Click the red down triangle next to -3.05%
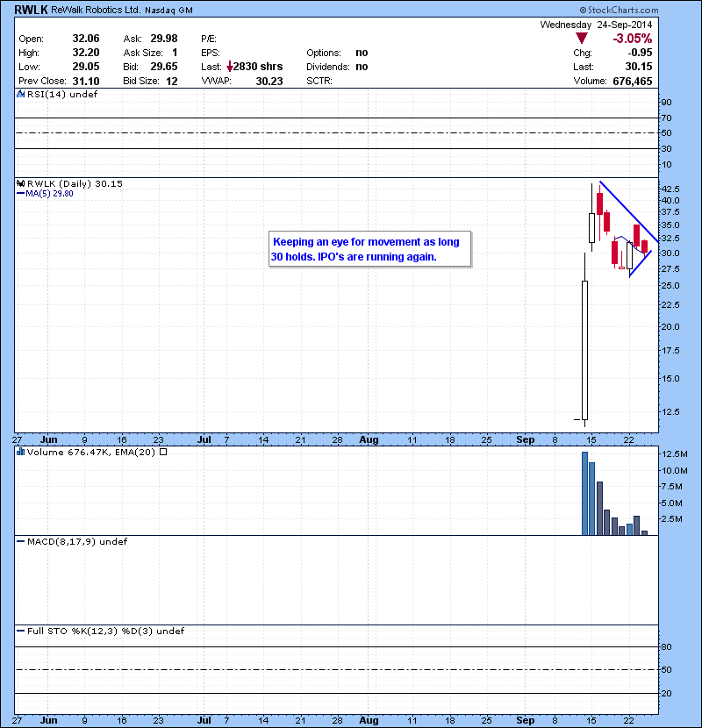Screen dimensions: 702x728 pyautogui.click(x=581, y=39)
